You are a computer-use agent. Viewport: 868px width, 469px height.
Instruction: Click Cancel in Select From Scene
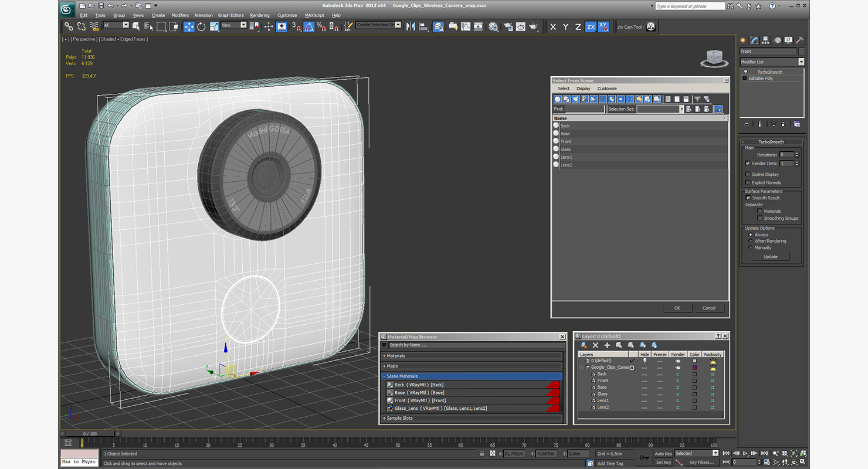click(709, 308)
